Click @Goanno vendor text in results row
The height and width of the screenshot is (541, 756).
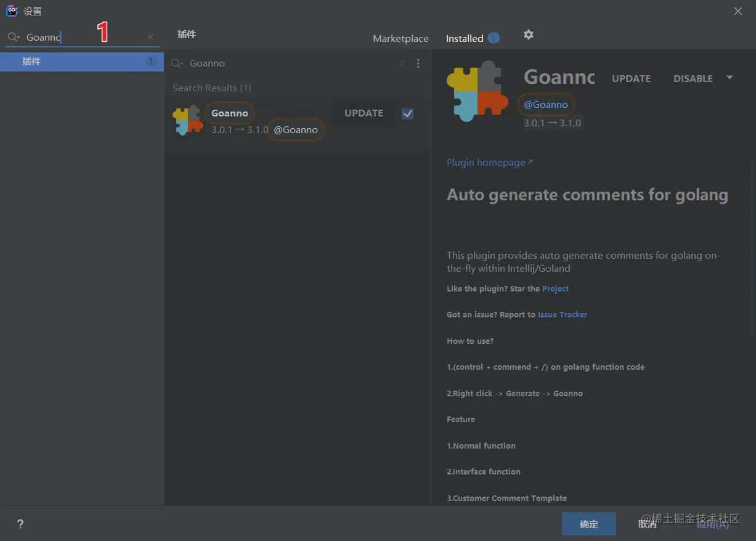pos(296,130)
